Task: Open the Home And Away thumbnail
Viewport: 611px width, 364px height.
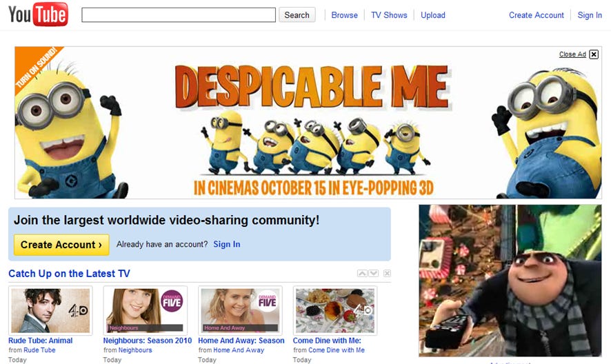Action: [x=240, y=311]
